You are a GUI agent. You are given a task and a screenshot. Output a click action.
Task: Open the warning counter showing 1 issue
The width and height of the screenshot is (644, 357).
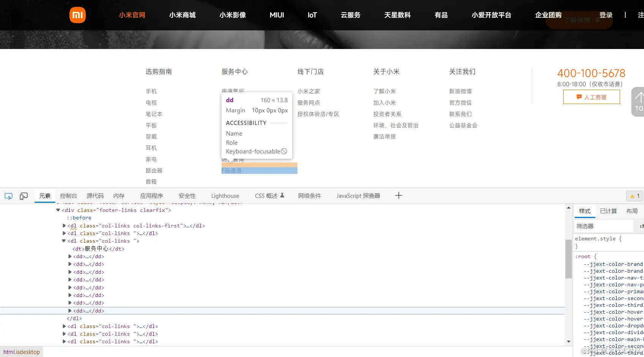(x=634, y=196)
